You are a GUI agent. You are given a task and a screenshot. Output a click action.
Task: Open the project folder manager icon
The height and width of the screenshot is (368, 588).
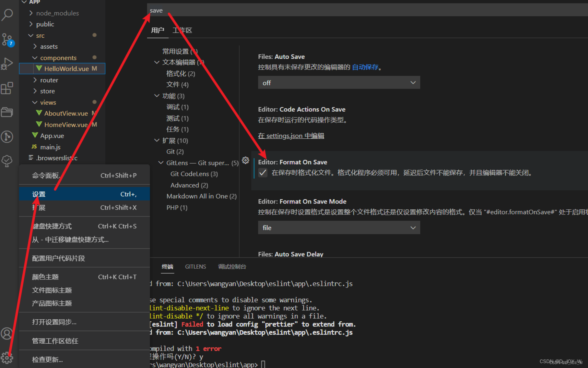tap(7, 112)
